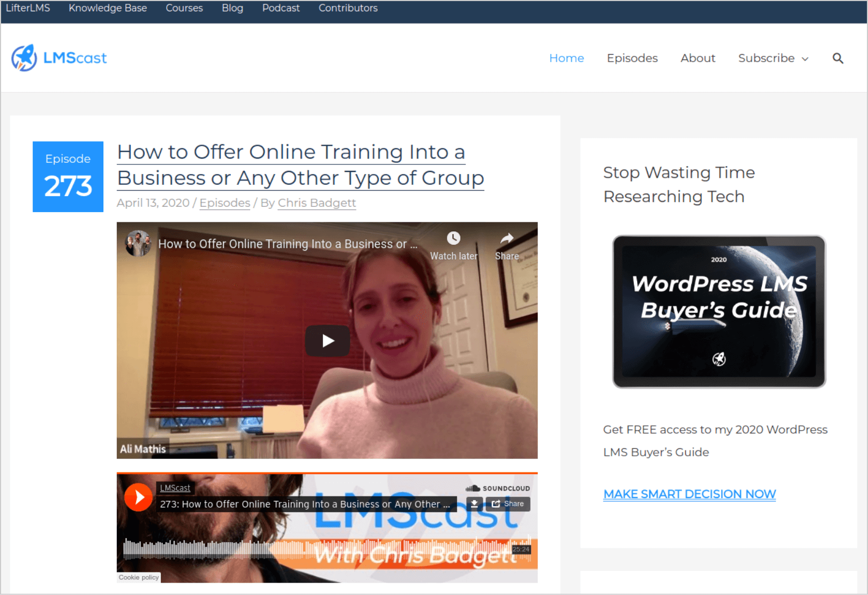868x595 pixels.
Task: Open Courses in the top bar
Action: (184, 8)
